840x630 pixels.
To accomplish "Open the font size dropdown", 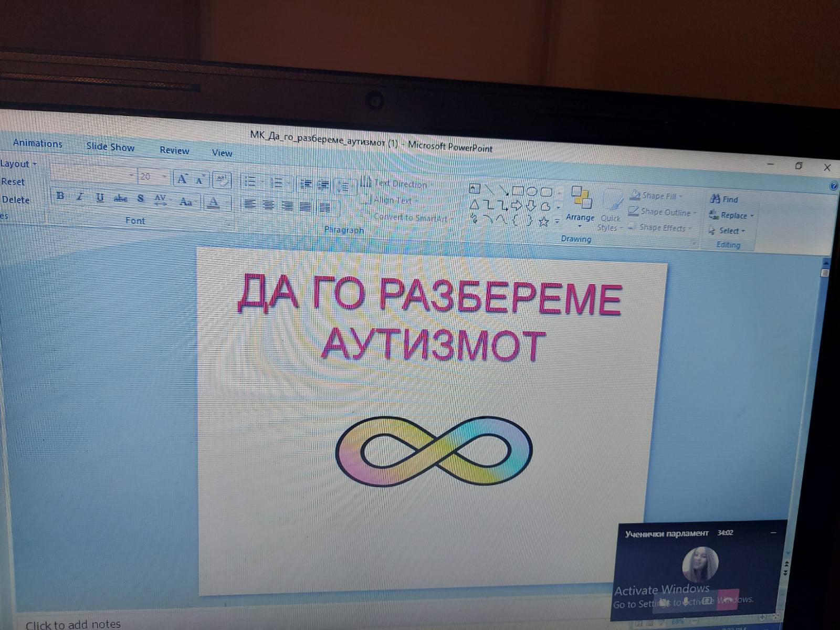I will (164, 177).
